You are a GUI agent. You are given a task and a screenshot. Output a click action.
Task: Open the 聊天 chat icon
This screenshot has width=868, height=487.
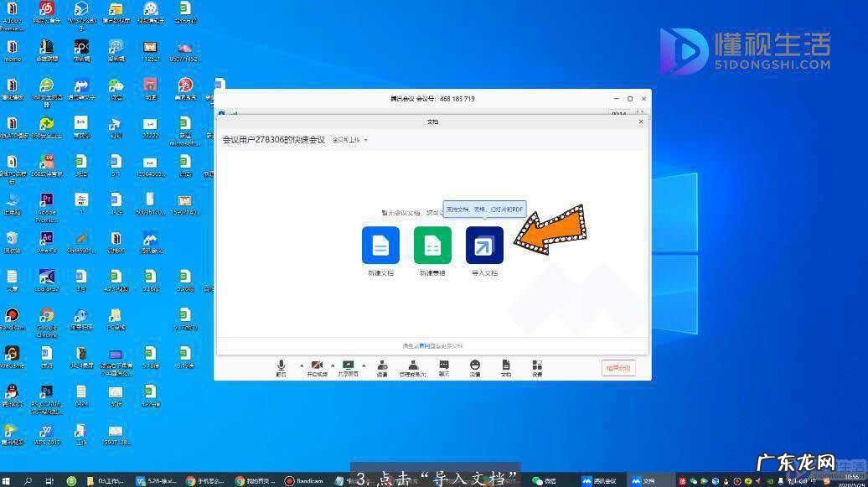click(444, 366)
